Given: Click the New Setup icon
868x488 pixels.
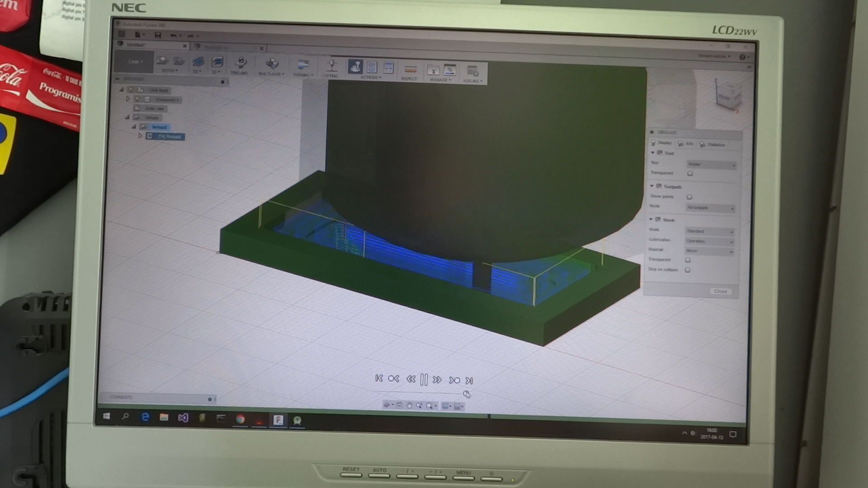Looking at the screenshot, I should pyautogui.click(x=163, y=60).
